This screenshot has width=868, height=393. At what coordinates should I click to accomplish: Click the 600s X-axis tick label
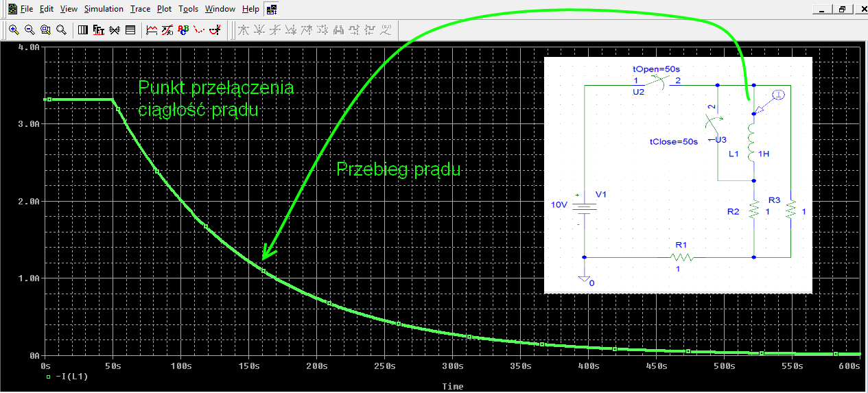849,367
